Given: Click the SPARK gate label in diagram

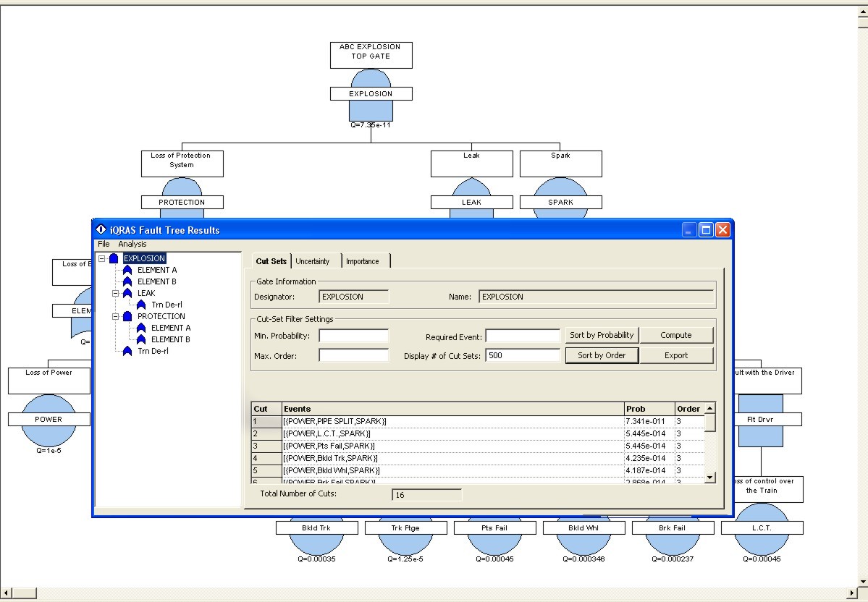Looking at the screenshot, I should [x=561, y=203].
